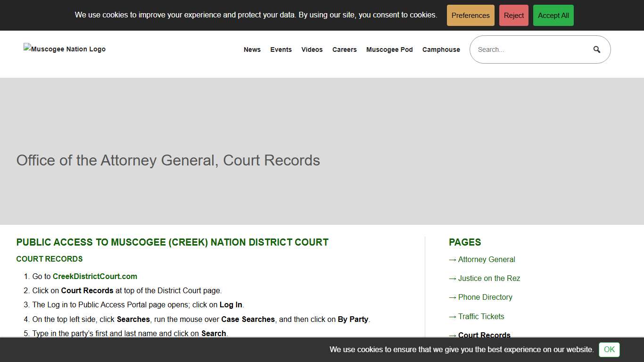Open cookie Preferences
This screenshot has width=644, height=362.
[470, 15]
